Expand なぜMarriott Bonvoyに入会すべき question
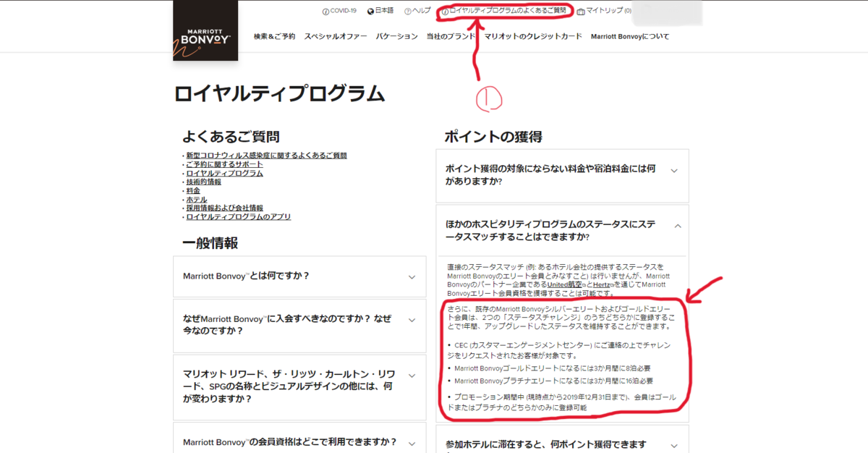The height and width of the screenshot is (453, 868). [x=299, y=324]
